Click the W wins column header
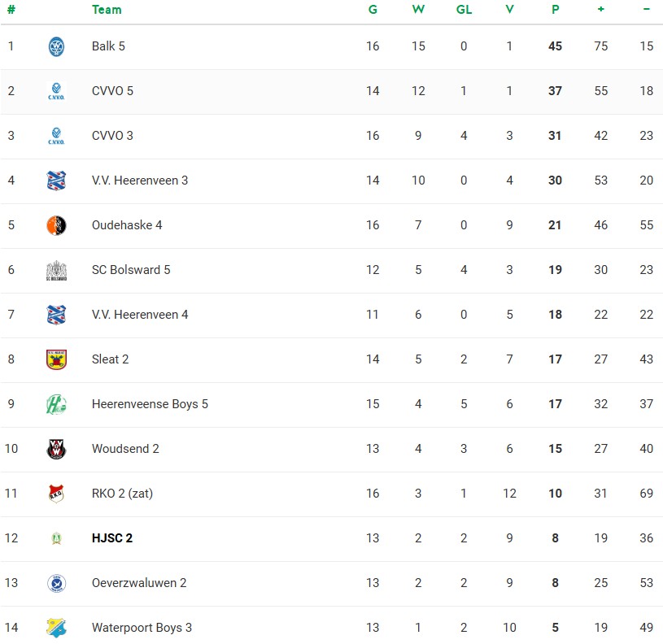The image size is (663, 644). click(418, 10)
